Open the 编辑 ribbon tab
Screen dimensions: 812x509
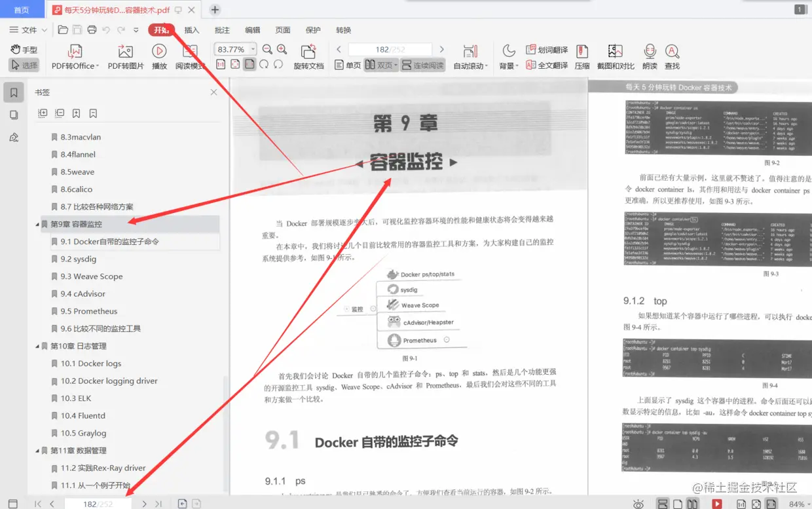(252, 30)
